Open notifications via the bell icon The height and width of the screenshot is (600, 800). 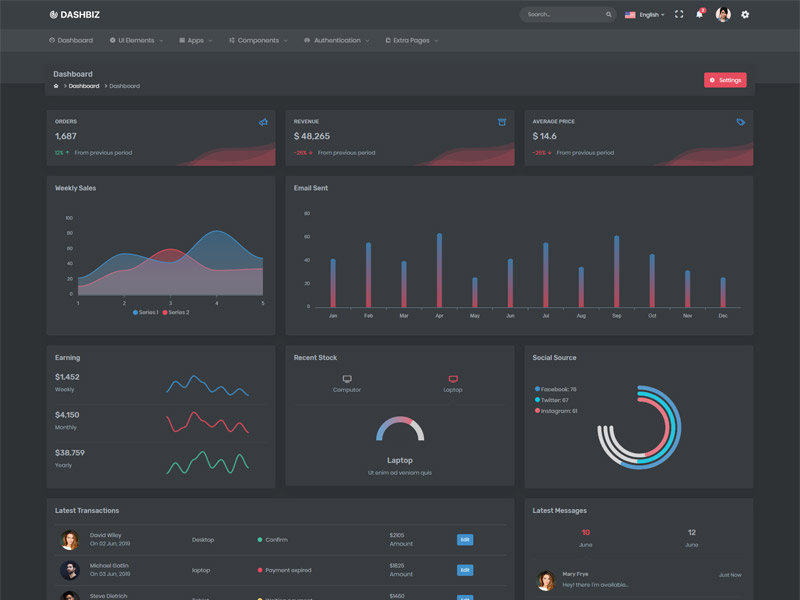(700, 14)
